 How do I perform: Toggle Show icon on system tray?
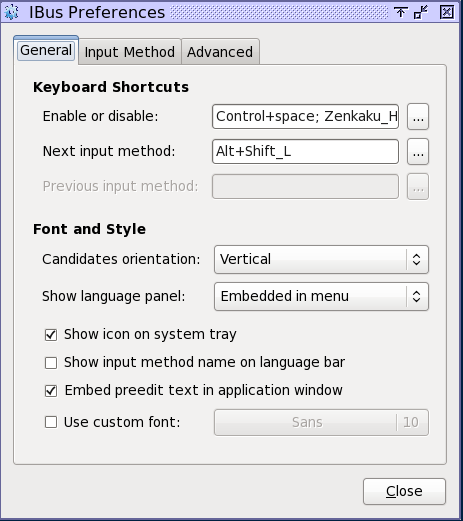pos(51,335)
